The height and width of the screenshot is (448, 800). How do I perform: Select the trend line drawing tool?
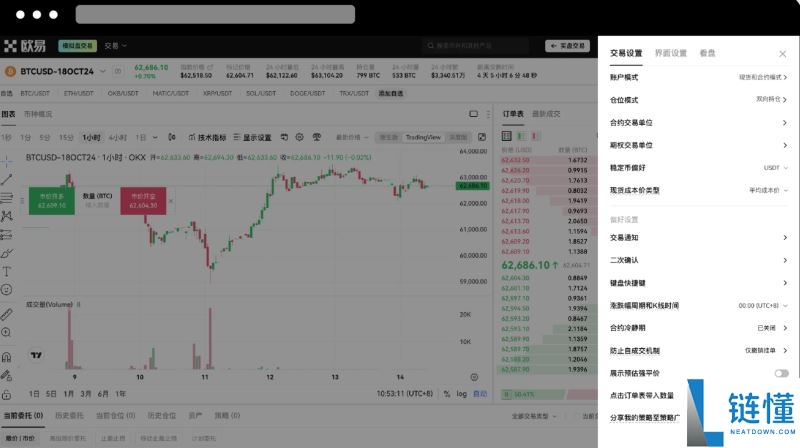pyautogui.click(x=7, y=180)
